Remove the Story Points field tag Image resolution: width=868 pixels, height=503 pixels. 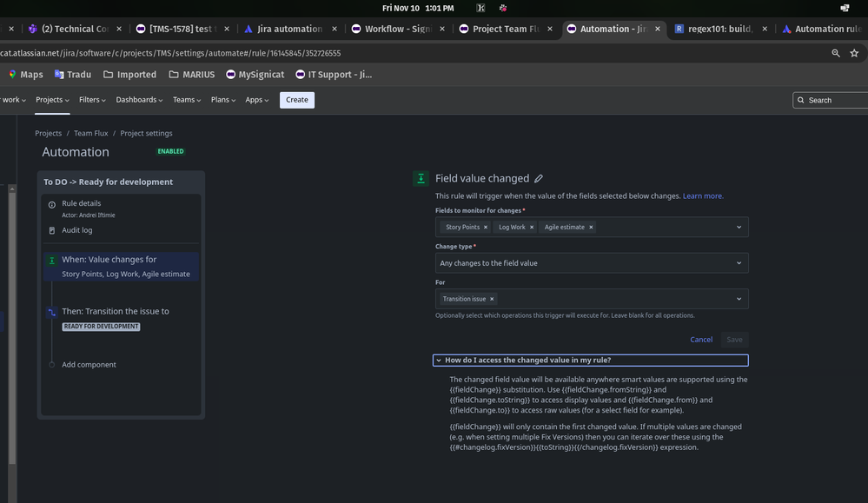486,227
